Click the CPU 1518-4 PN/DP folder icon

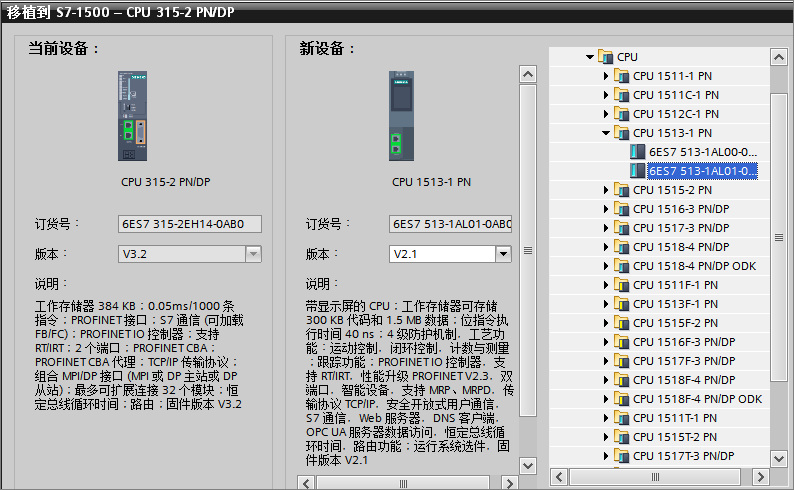pyautogui.click(x=621, y=247)
